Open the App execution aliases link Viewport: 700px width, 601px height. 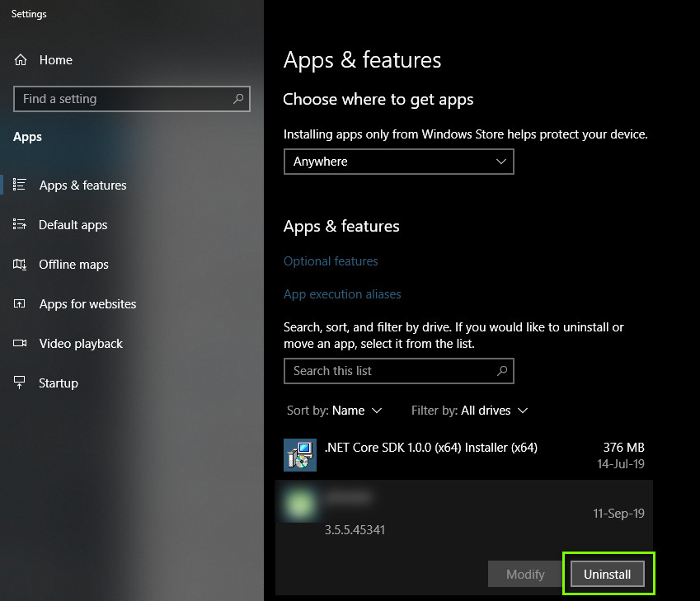click(x=342, y=294)
